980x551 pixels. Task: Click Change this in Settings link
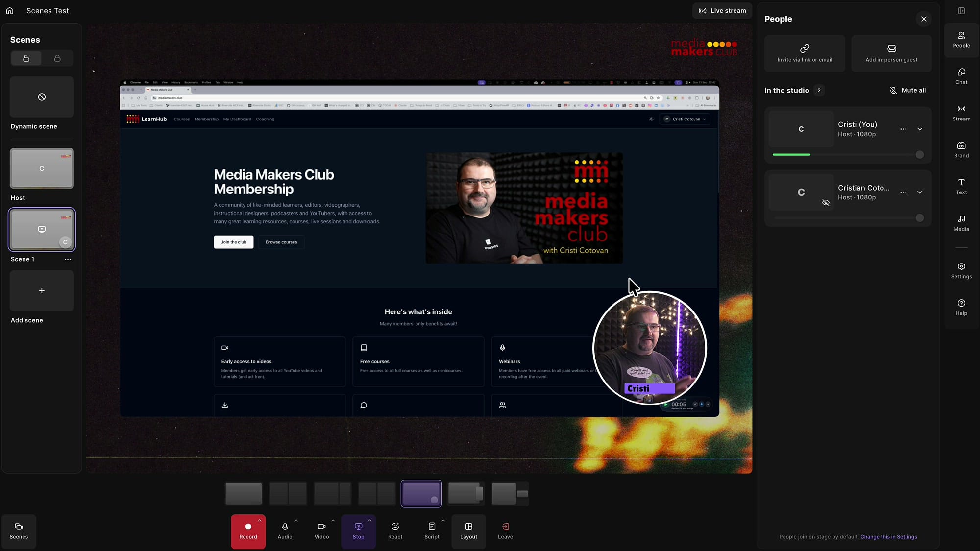point(888,537)
